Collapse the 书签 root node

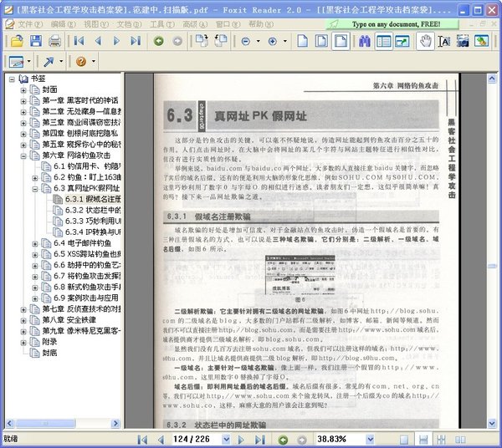coord(13,79)
